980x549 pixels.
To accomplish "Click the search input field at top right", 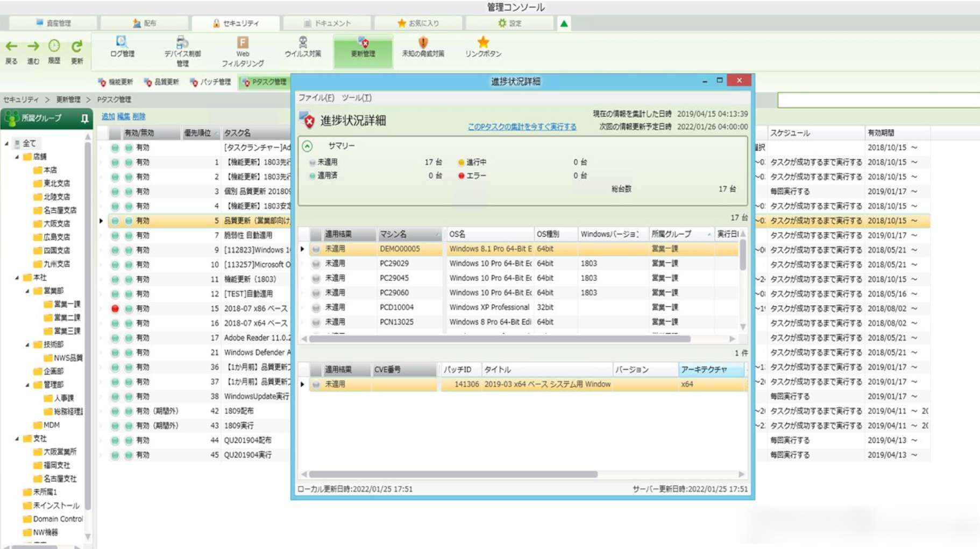I will tap(878, 100).
